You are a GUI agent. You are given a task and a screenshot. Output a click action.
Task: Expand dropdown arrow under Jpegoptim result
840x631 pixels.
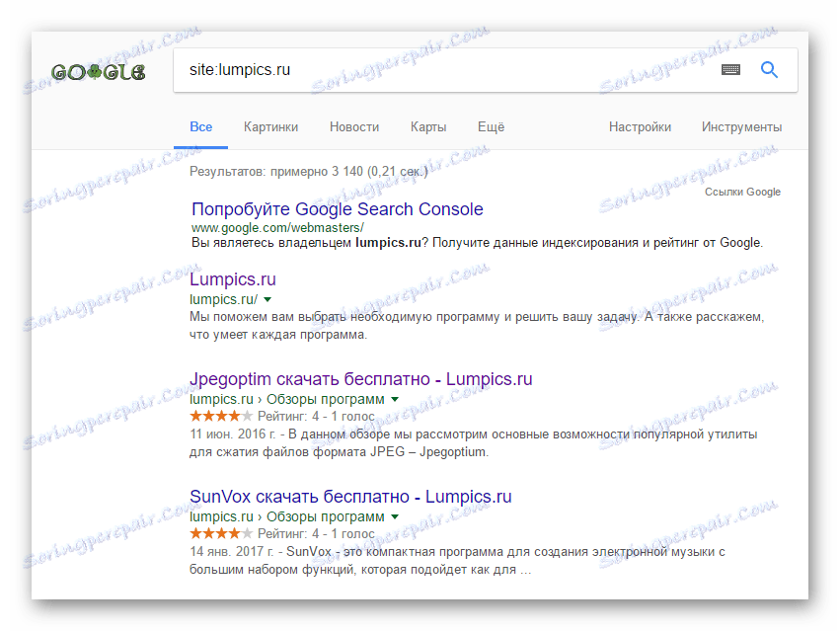click(x=395, y=399)
